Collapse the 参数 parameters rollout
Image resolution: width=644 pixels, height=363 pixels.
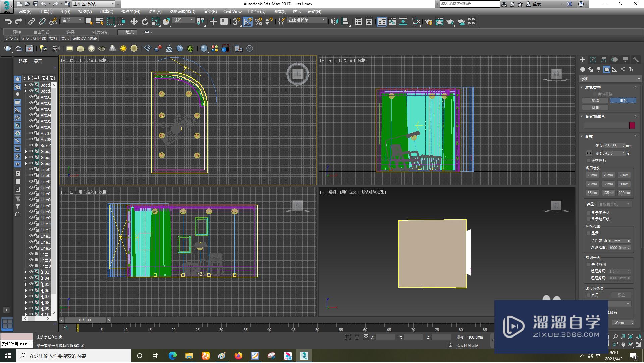click(589, 136)
